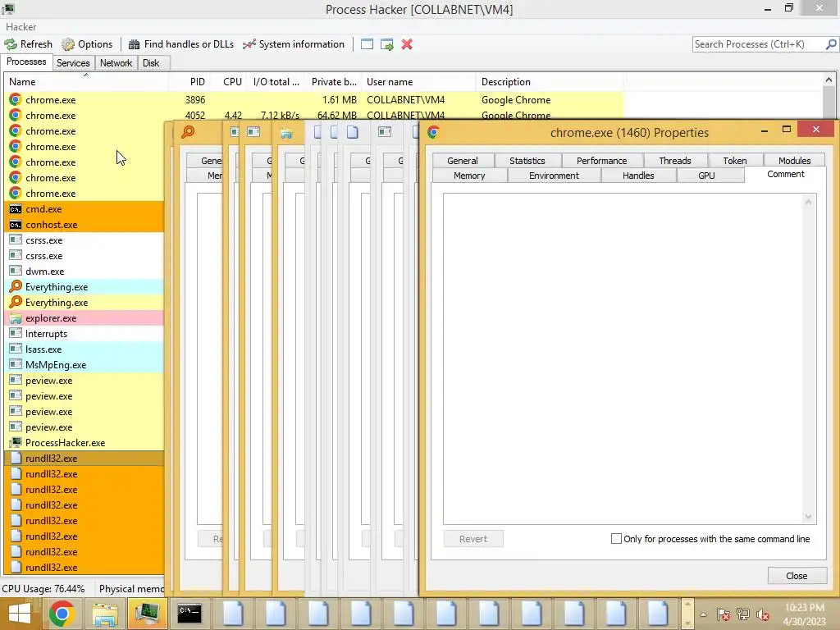Click the Close button in Properties
The width and height of the screenshot is (840, 630).
point(797,575)
